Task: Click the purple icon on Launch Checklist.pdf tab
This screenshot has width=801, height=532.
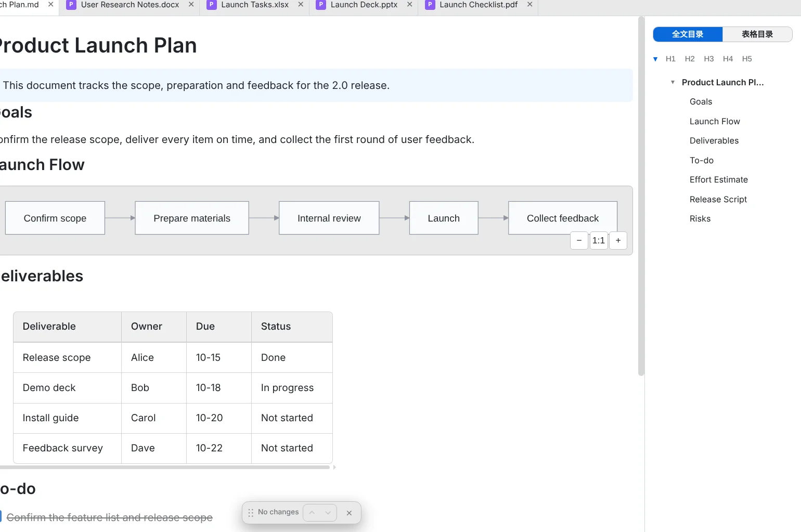Action: coord(430,5)
